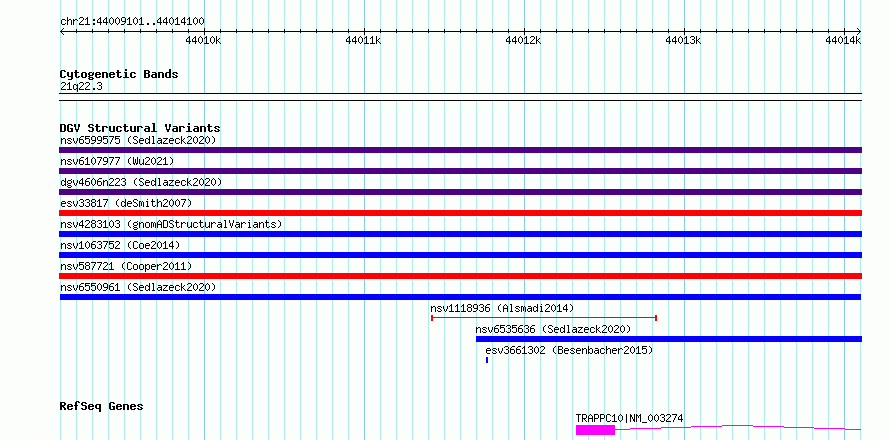890x440 pixels.
Task: Click the chr21:44009101..44014100 coordinate text
Action: click(132, 21)
